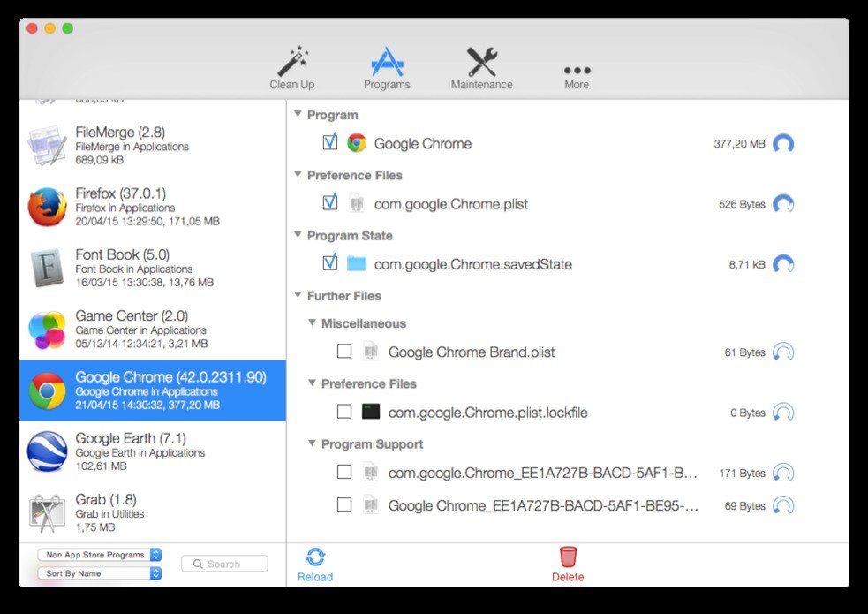
Task: Open the Non App Store Programs dropdown
Action: click(x=100, y=555)
